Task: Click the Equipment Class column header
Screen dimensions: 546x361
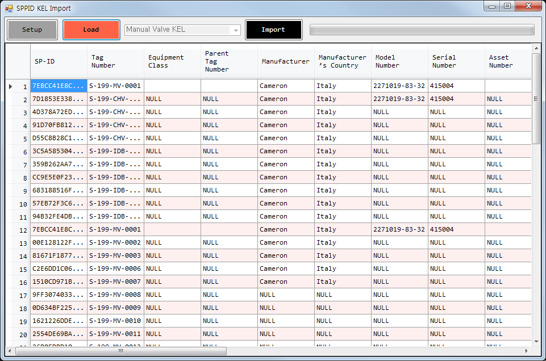Action: 172,61
